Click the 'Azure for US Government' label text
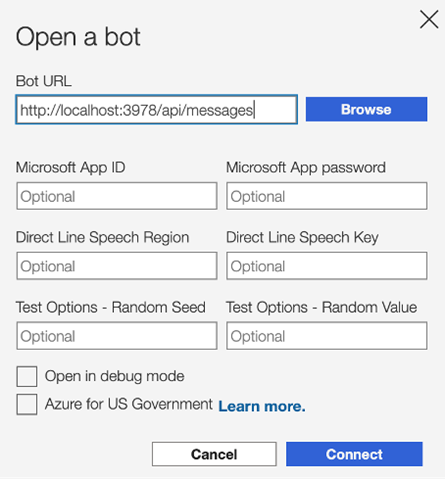This screenshot has height=480, width=445. 129,404
